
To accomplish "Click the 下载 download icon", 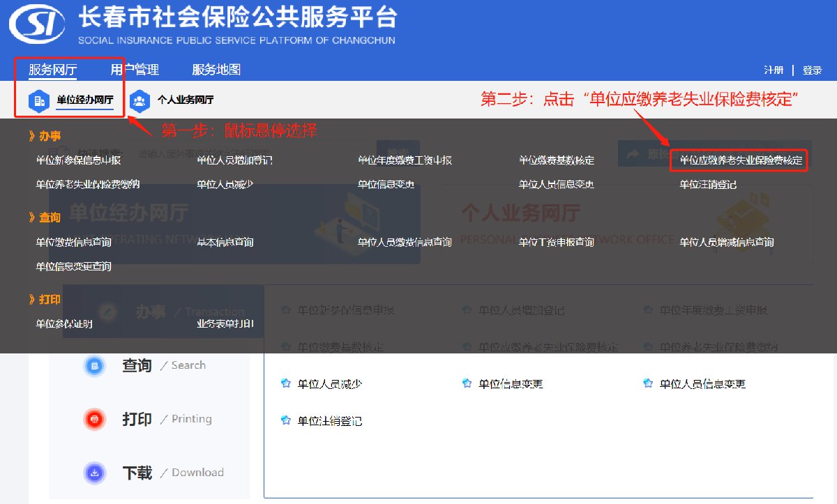I will pos(94,473).
